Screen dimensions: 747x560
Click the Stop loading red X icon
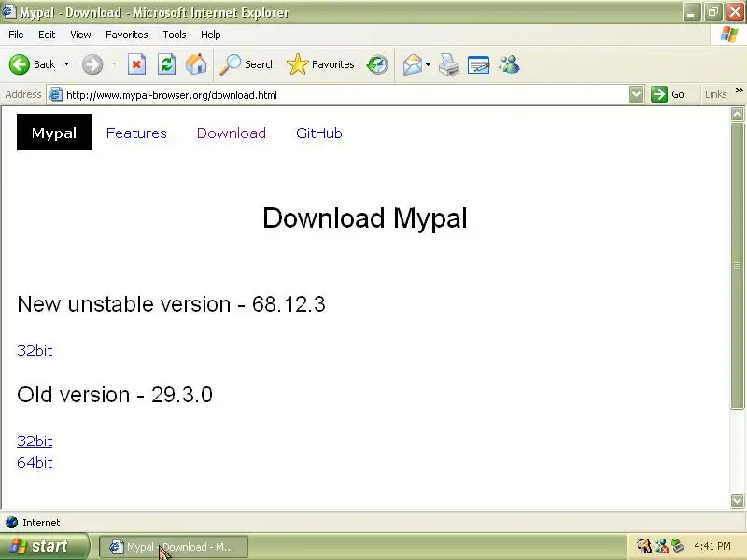(136, 64)
